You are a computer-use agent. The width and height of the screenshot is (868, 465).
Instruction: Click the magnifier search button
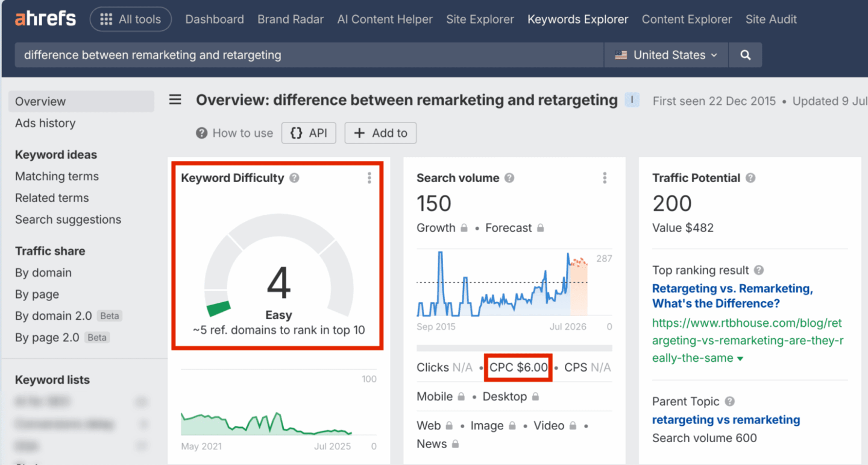tap(746, 55)
